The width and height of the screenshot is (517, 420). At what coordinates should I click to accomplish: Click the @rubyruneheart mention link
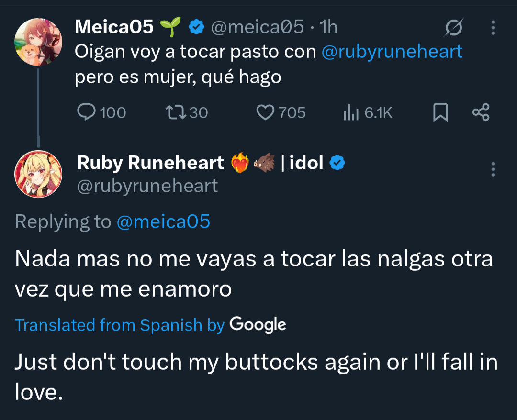click(x=392, y=52)
